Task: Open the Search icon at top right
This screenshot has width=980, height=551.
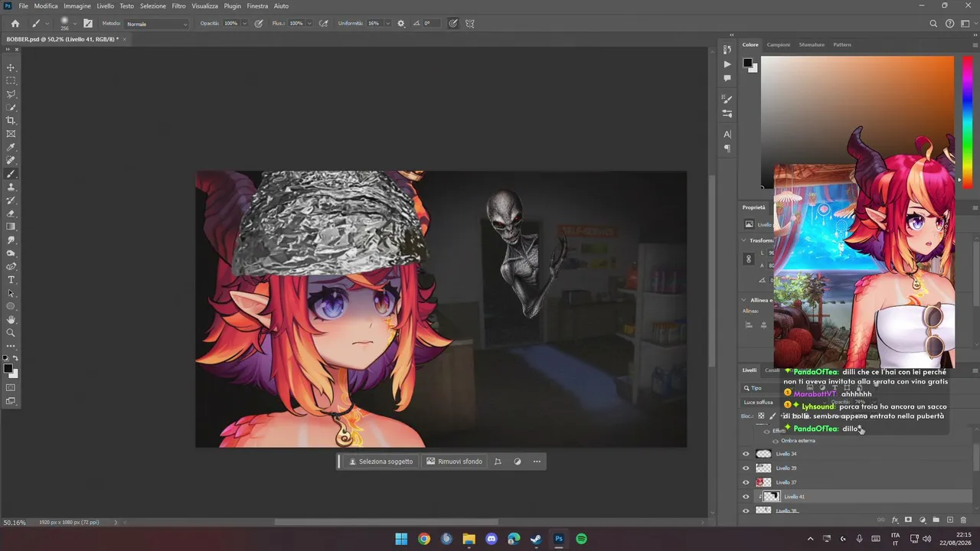Action: coord(933,24)
